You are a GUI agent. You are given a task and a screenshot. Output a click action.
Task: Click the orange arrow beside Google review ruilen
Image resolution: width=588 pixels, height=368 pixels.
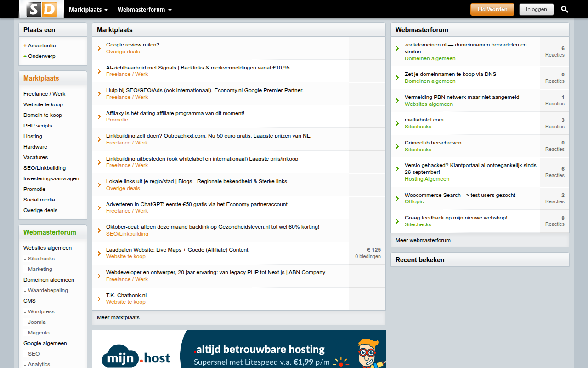[x=99, y=48]
